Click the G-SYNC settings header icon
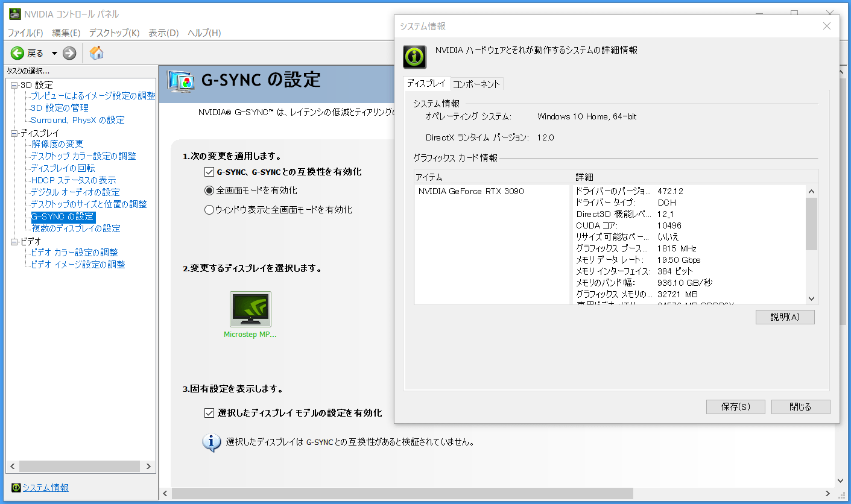851x504 pixels. [x=181, y=81]
